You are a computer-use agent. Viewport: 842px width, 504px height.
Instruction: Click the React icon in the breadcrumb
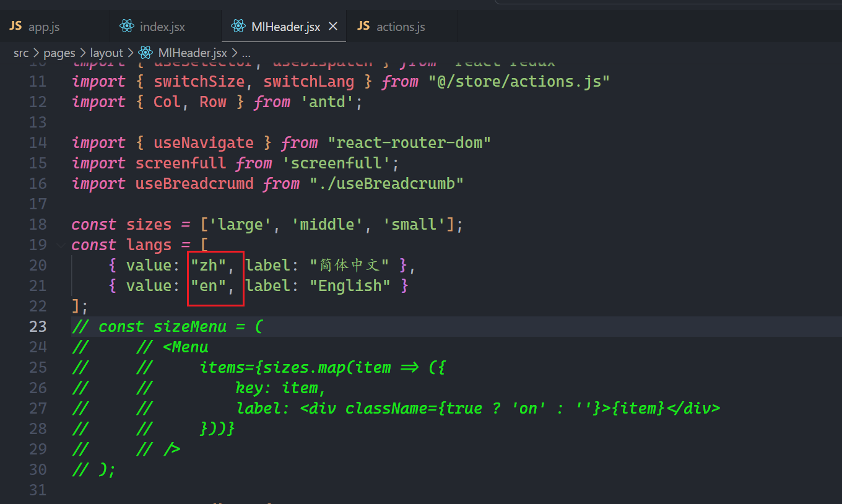pos(145,53)
